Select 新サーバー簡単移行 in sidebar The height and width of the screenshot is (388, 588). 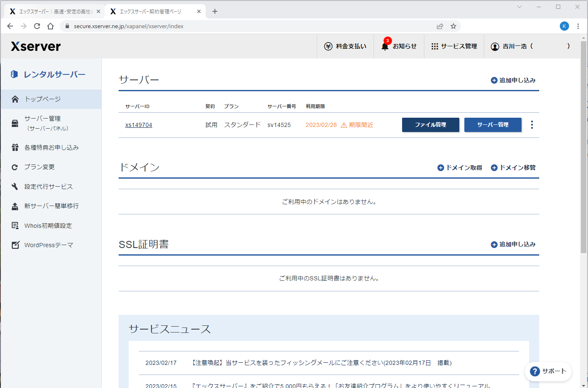pyautogui.click(x=51, y=206)
